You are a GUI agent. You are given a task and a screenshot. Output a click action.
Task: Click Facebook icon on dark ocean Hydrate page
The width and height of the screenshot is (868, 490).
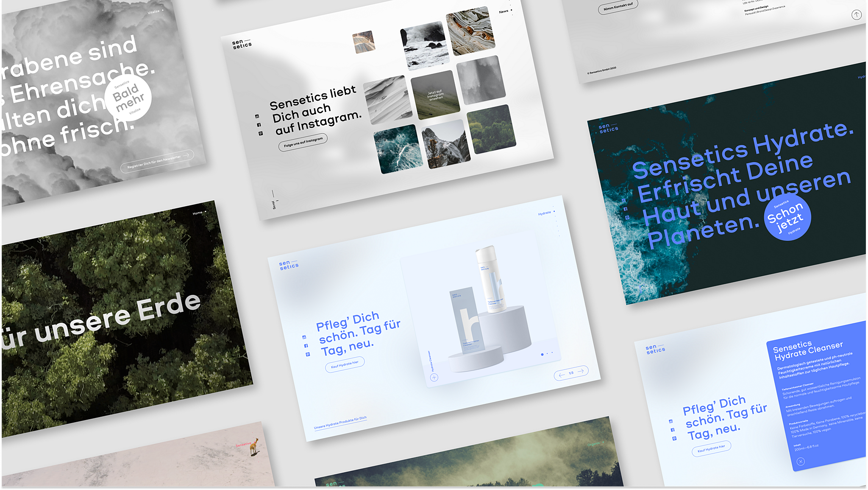point(626,209)
